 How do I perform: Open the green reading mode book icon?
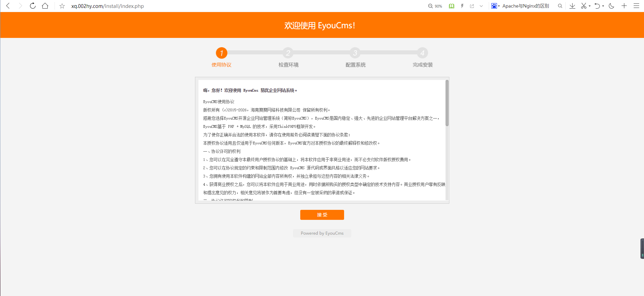pyautogui.click(x=451, y=6)
